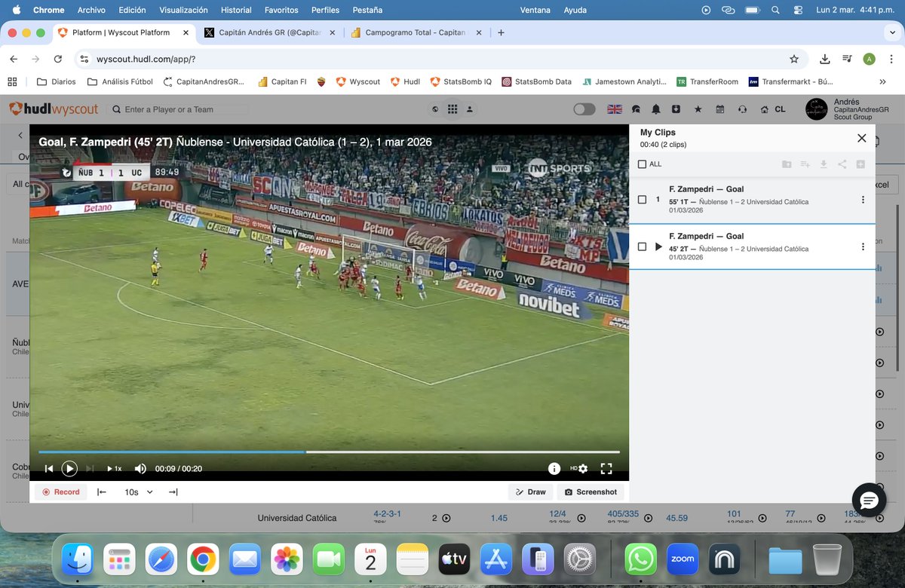The width and height of the screenshot is (905, 588).
Task: Reload the Wyscout page
Action: (58, 59)
